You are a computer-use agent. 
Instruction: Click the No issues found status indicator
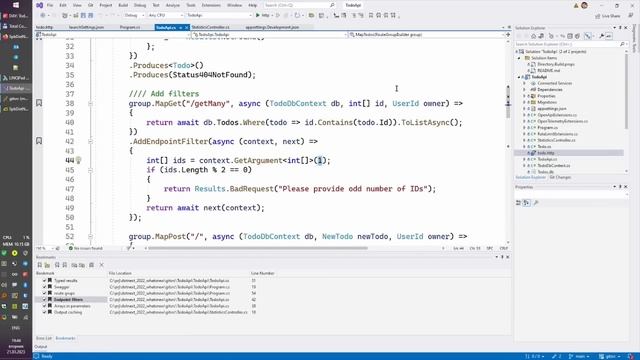click(x=86, y=248)
